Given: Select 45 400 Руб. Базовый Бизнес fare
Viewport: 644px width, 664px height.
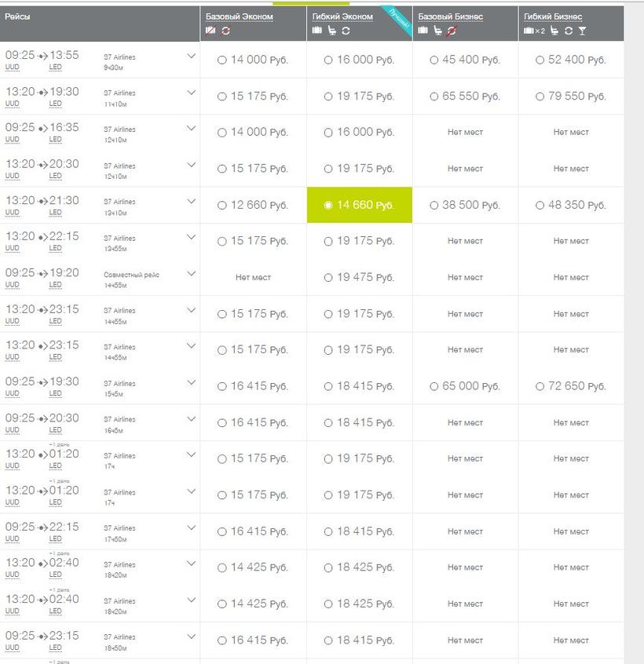Looking at the screenshot, I should [x=434, y=60].
